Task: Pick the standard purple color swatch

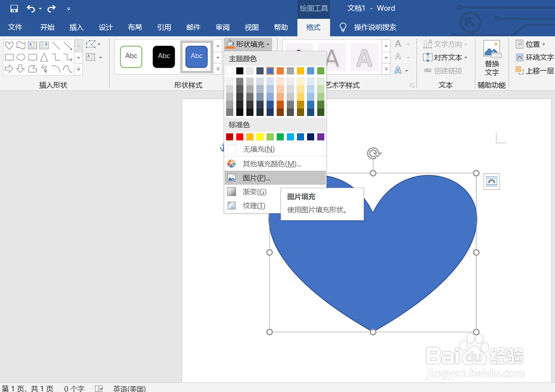Action: coord(320,137)
